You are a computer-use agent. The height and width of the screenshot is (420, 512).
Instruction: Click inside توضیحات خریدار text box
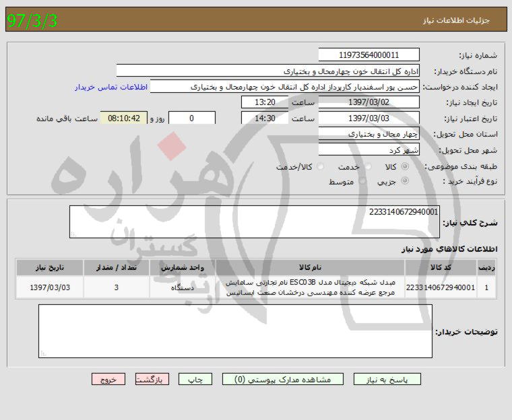[x=235, y=331]
